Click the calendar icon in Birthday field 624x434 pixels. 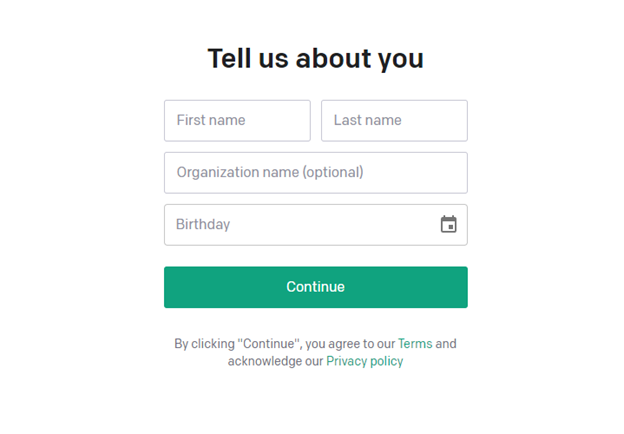click(x=448, y=225)
